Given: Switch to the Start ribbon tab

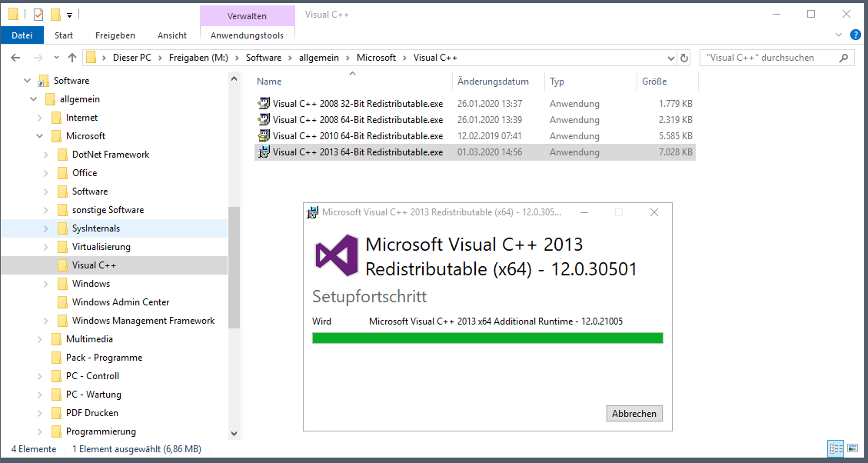Looking at the screenshot, I should 64,35.
